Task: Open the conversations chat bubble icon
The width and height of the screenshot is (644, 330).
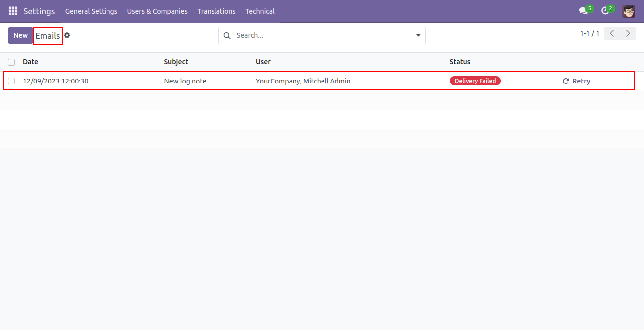Action: click(583, 11)
